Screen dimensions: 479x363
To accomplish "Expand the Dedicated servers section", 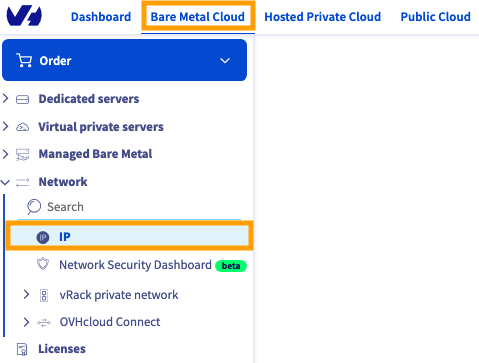I will point(5,99).
